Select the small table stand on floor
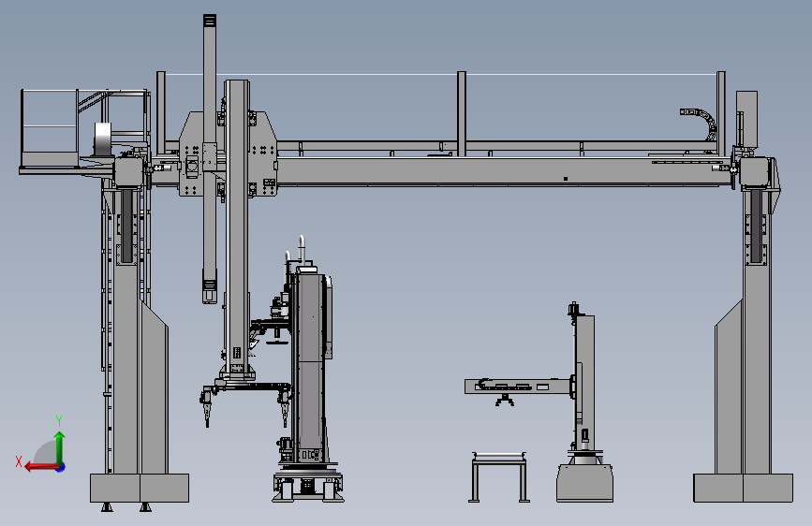The height and width of the screenshot is (526, 812). point(499,476)
